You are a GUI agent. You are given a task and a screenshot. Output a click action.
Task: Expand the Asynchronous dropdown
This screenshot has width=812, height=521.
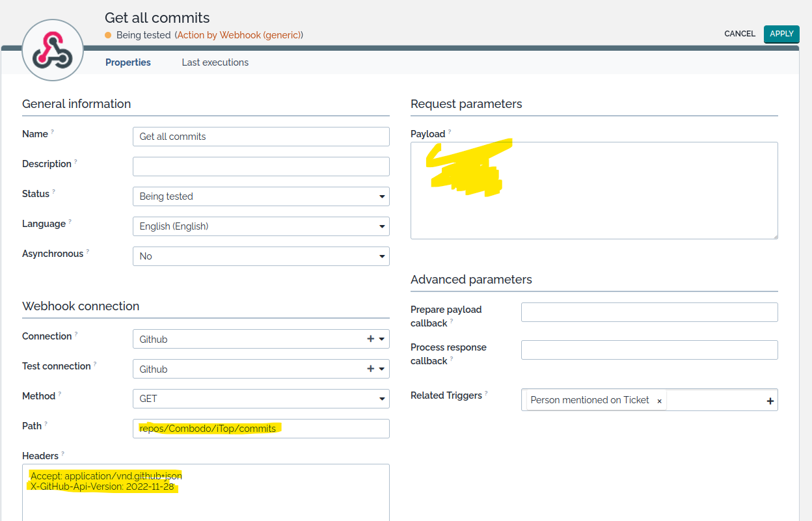261,256
